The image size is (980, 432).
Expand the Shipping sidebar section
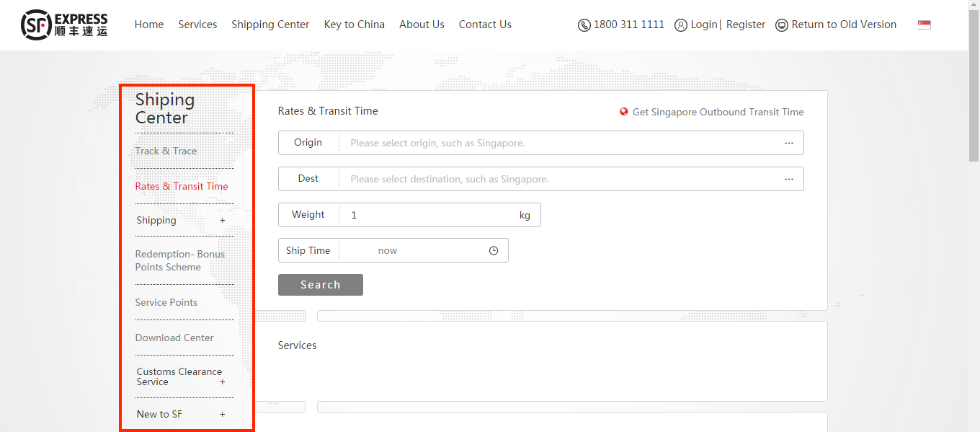tap(222, 221)
